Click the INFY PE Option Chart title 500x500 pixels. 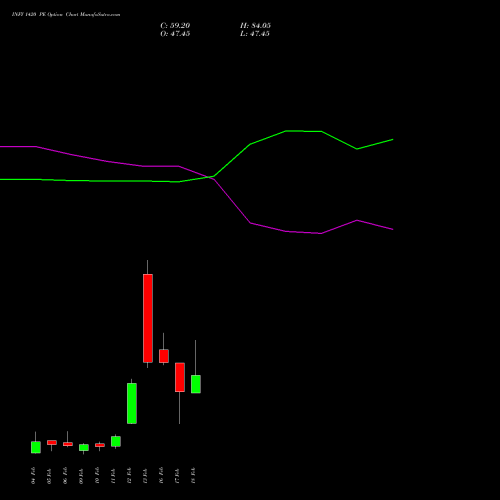[66, 15]
